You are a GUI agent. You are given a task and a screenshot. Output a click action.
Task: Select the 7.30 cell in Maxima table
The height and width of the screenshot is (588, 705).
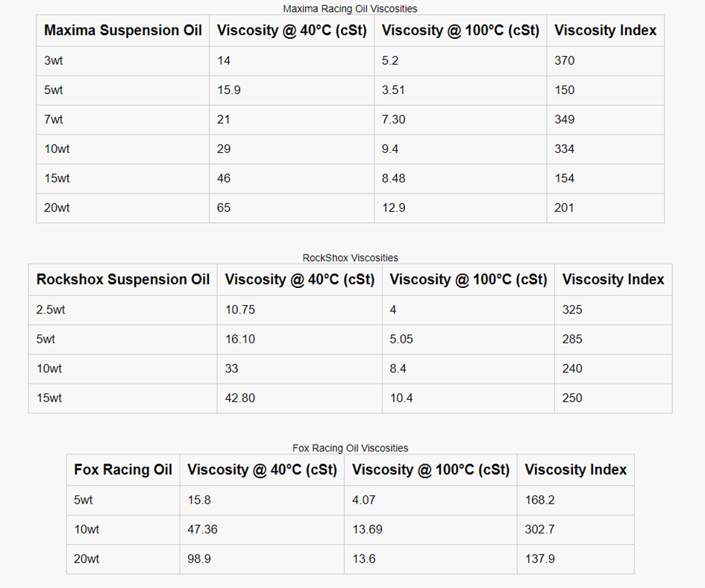tap(393, 119)
